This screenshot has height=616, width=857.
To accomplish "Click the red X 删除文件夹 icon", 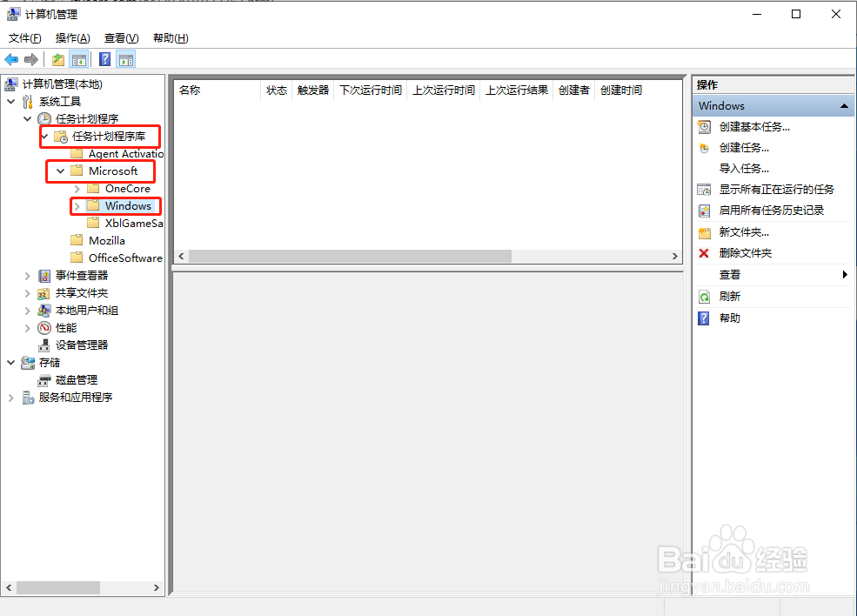I will 704,253.
